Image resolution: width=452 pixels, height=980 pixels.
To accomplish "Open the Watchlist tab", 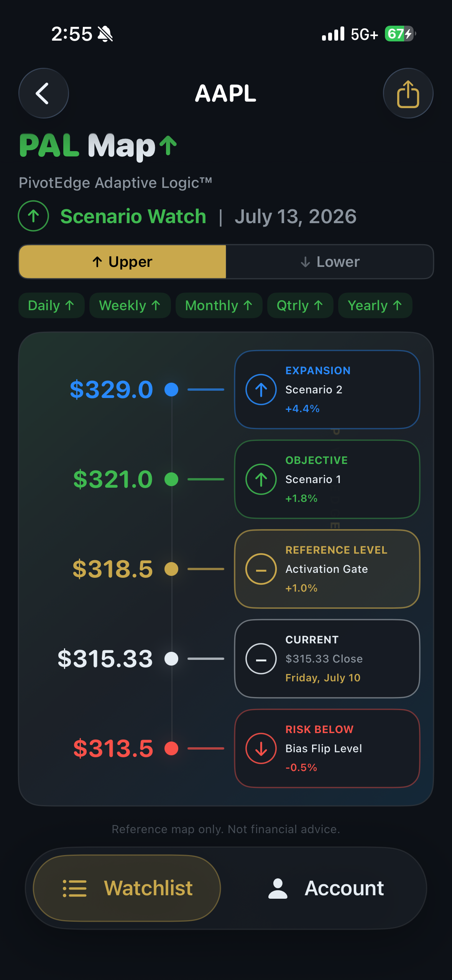I will point(127,888).
